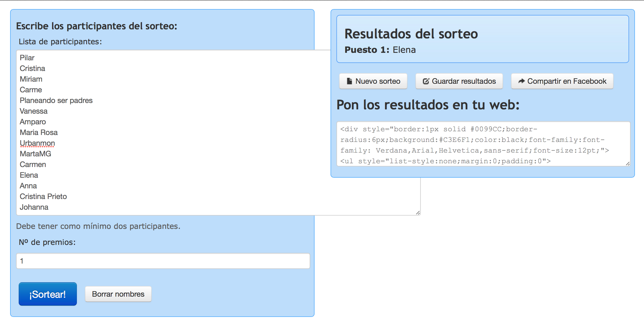The image size is (644, 326).
Task: Select the name Pilar in the list
Action: point(27,58)
